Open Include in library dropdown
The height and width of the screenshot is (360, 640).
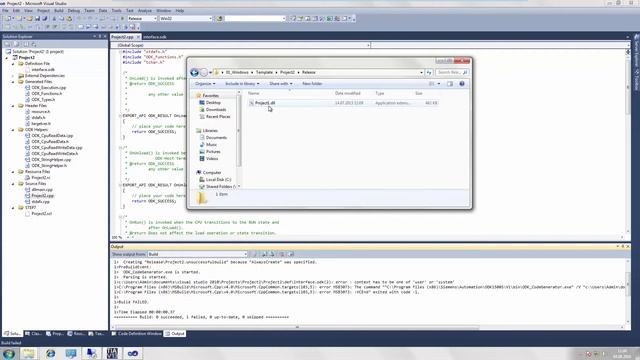click(242, 84)
